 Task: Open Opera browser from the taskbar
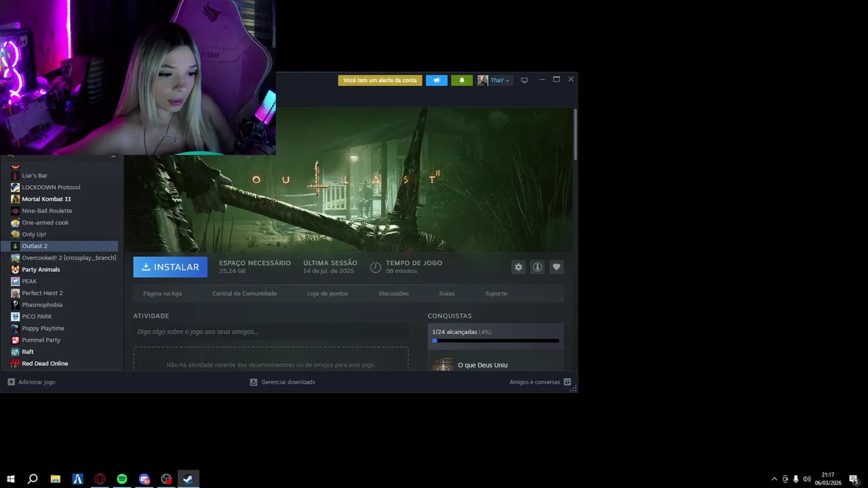click(100, 479)
